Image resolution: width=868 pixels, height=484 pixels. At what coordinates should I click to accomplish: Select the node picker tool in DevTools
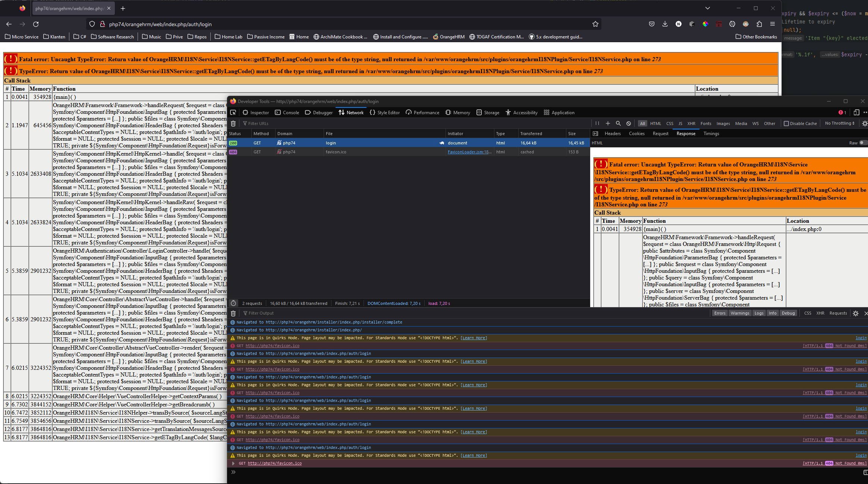(233, 112)
